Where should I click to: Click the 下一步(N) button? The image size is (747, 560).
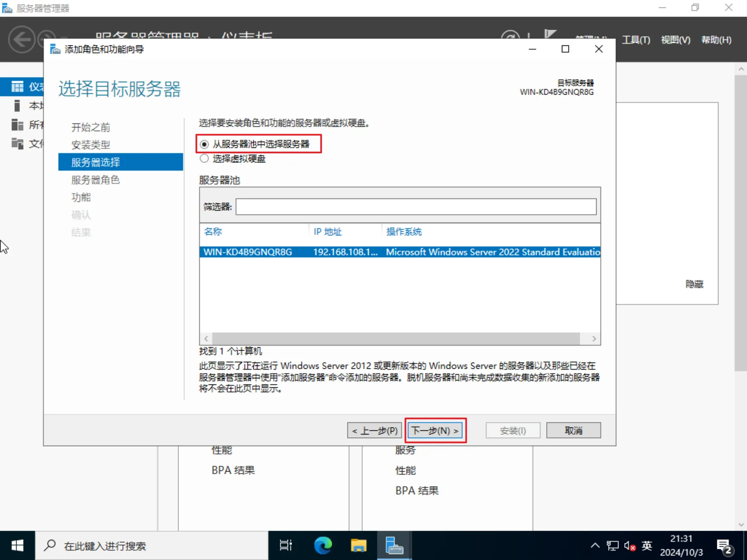coord(435,430)
